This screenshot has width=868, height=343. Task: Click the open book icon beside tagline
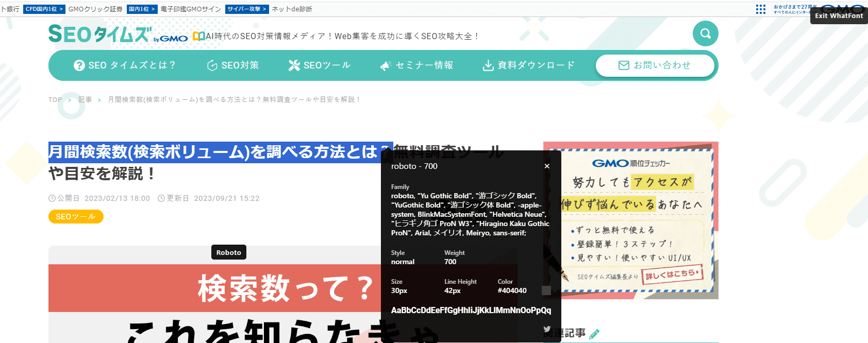click(x=198, y=36)
